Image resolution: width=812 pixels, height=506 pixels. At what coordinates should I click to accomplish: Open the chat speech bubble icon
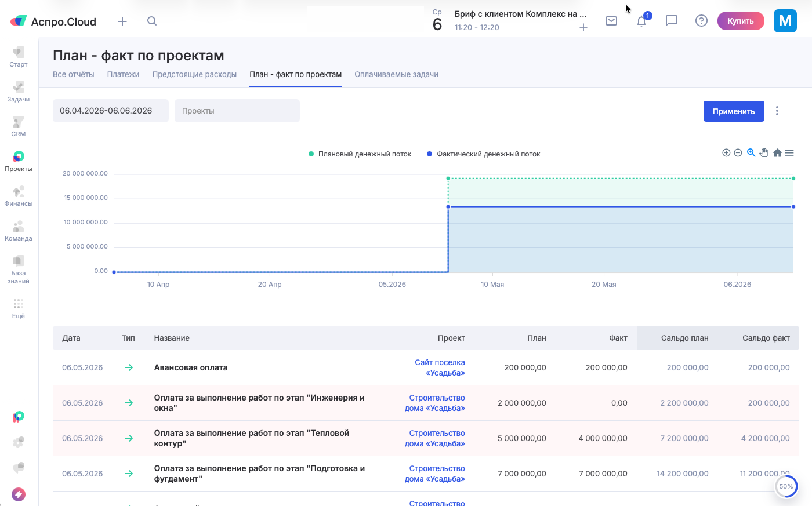tap(672, 21)
